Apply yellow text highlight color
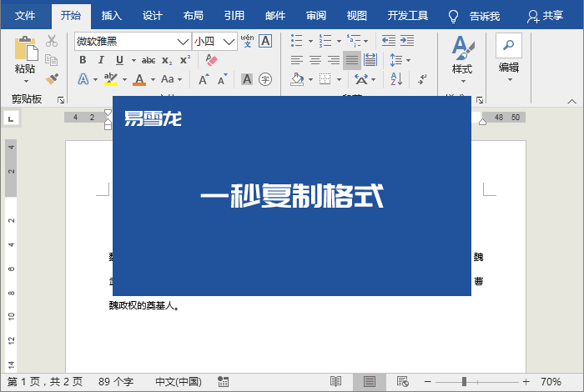The width and height of the screenshot is (584, 392). [111, 79]
